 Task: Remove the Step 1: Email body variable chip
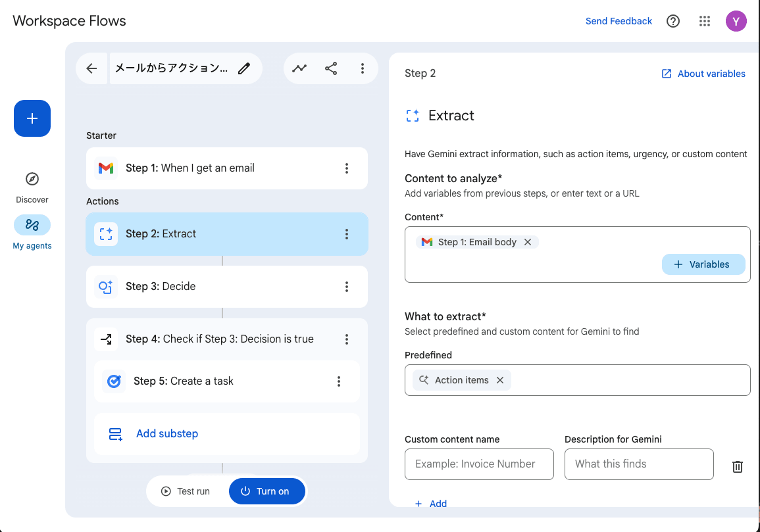528,242
